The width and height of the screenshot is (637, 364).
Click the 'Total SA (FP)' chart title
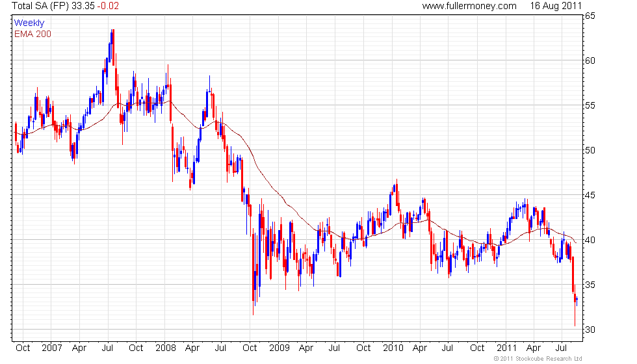40,6
